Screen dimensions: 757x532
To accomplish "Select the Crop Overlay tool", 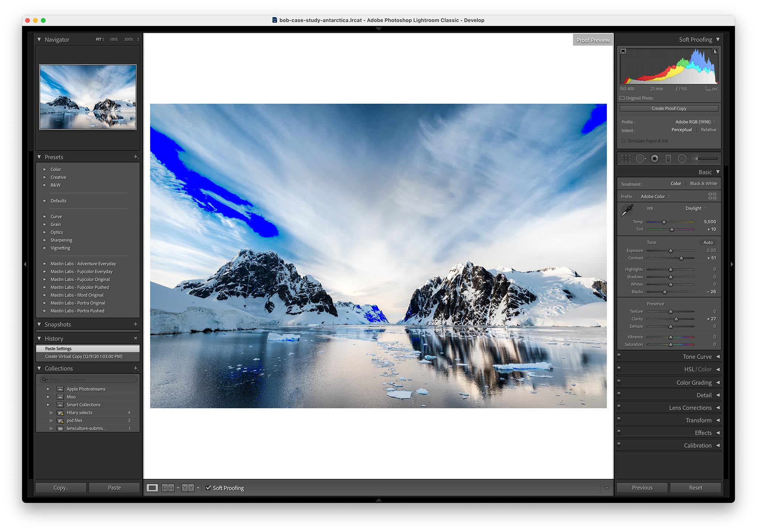I will [x=626, y=158].
